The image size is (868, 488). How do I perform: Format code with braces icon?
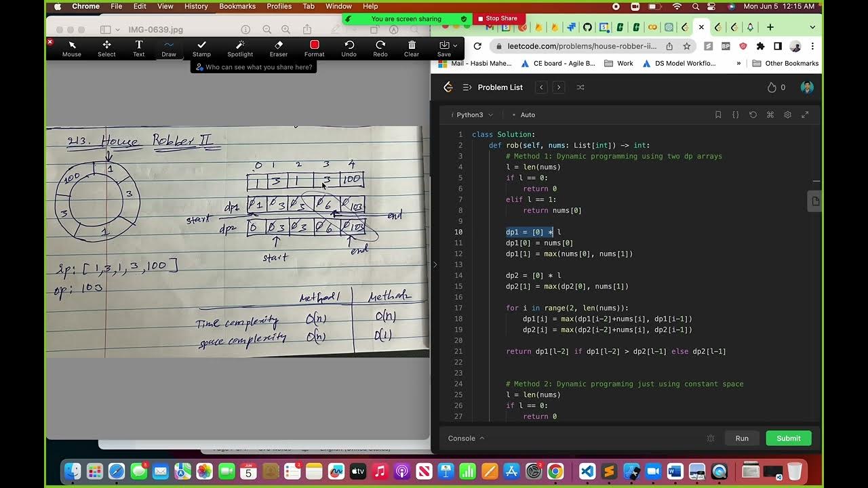[736, 115]
